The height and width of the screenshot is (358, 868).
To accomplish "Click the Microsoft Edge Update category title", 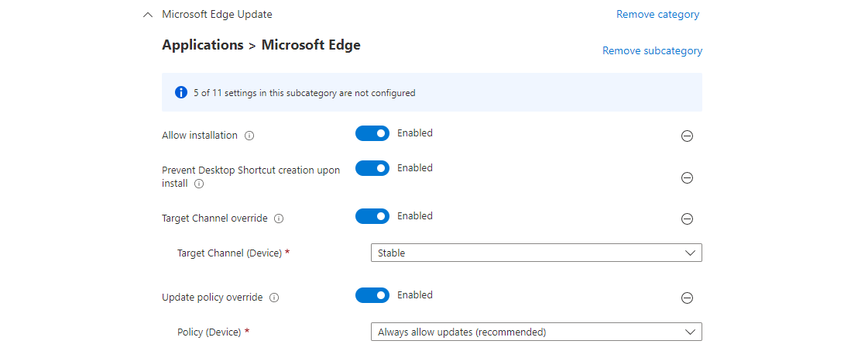I will (x=217, y=14).
